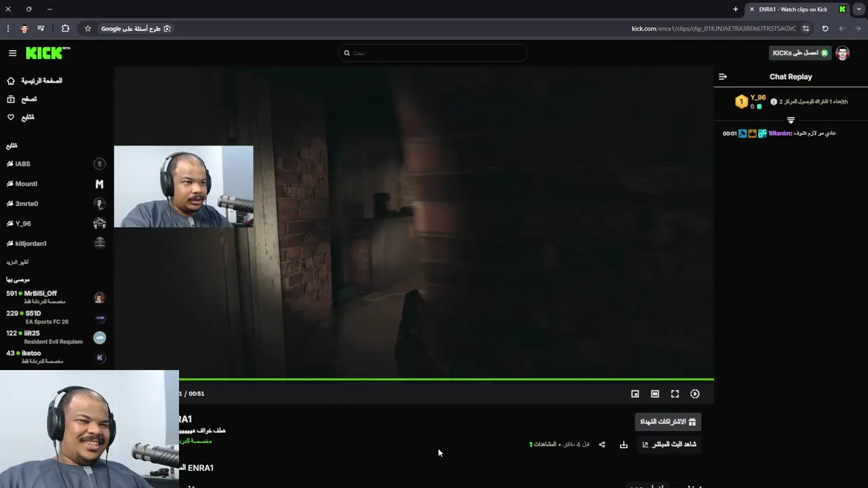Go forward in browser history
This screenshot has width=868, height=488.
[842, 28]
